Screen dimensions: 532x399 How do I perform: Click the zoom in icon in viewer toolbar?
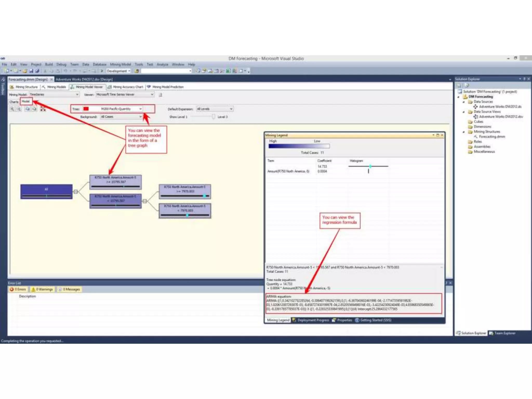(12, 109)
